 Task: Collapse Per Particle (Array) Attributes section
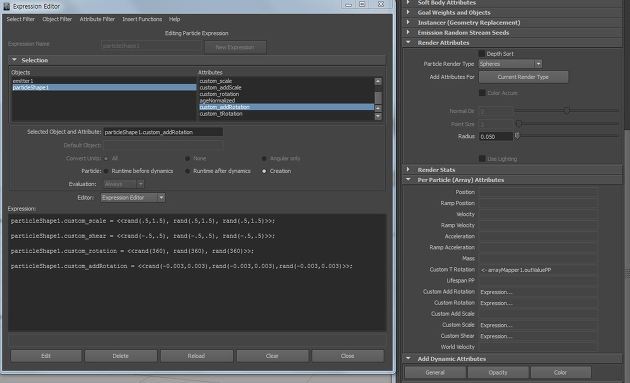pyautogui.click(x=408, y=180)
